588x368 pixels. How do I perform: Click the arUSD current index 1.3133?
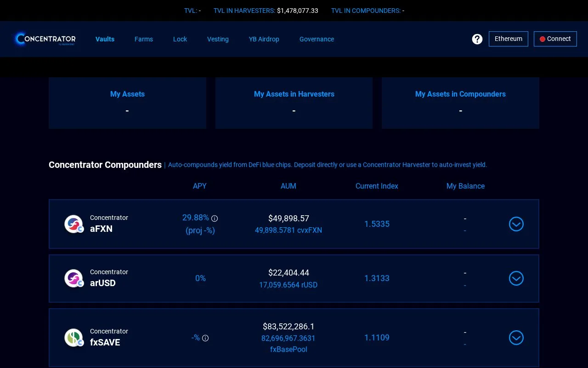[377, 278]
